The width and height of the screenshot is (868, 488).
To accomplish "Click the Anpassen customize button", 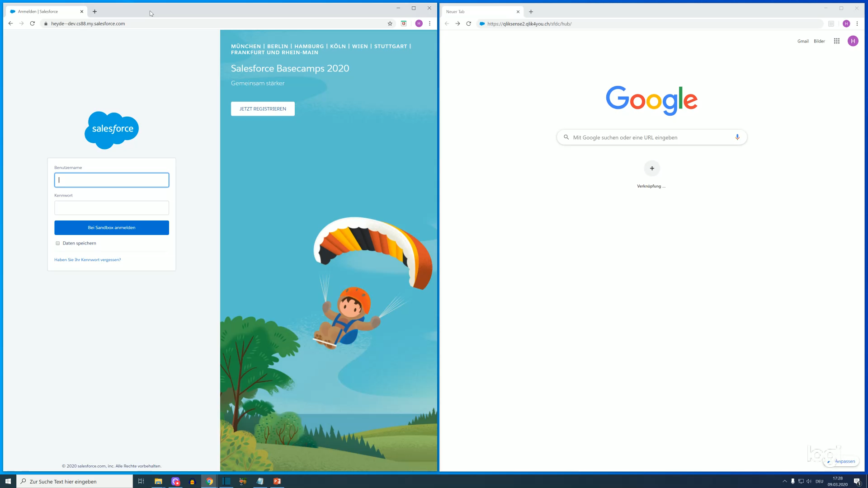I will pos(841,461).
